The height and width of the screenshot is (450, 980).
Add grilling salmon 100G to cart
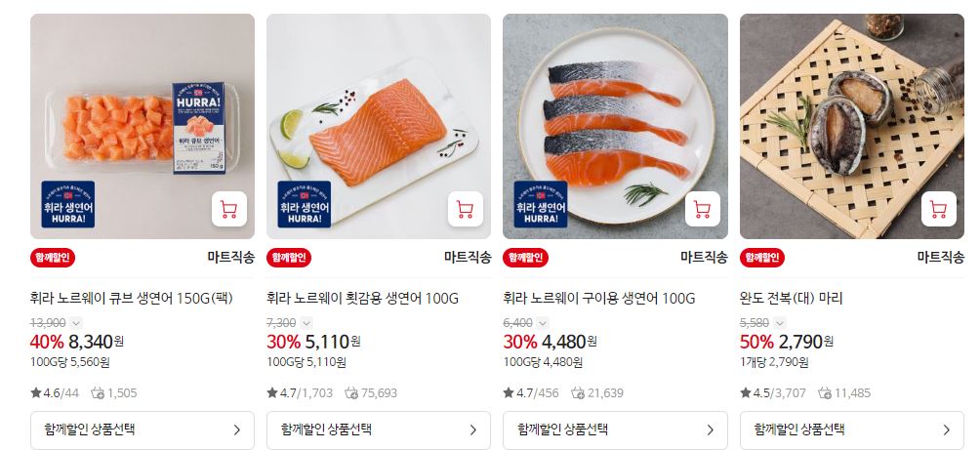coord(702,209)
